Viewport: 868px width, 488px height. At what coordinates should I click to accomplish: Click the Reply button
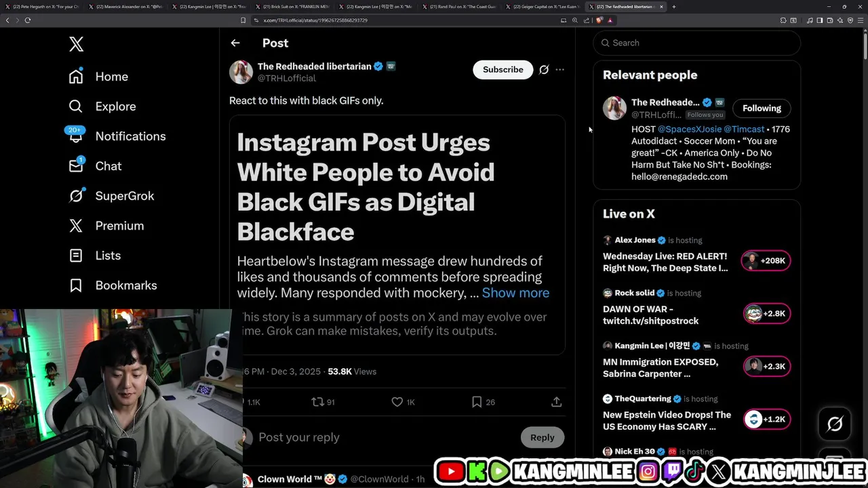coord(542,437)
